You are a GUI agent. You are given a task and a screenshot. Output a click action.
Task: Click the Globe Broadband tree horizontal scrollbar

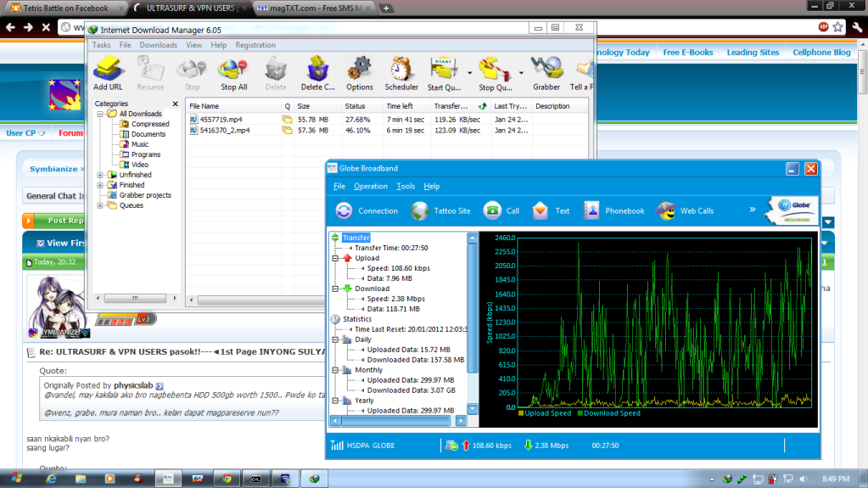click(397, 421)
